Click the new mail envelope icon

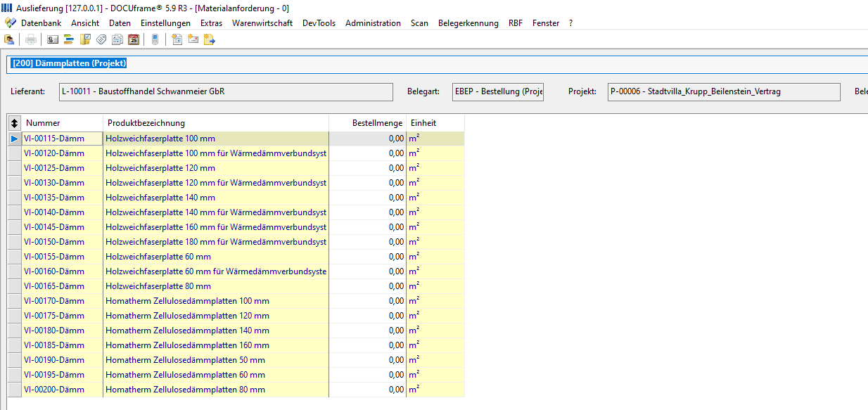pos(193,39)
